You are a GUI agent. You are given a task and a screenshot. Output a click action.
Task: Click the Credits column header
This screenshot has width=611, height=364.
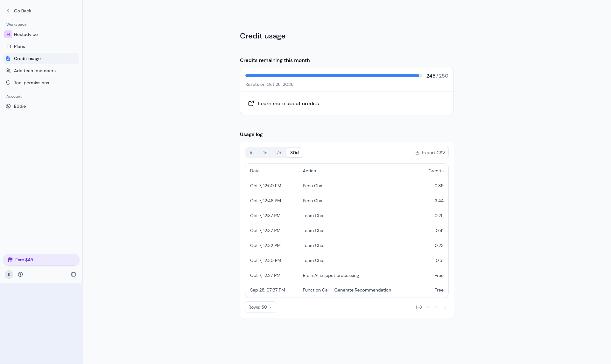(x=436, y=171)
